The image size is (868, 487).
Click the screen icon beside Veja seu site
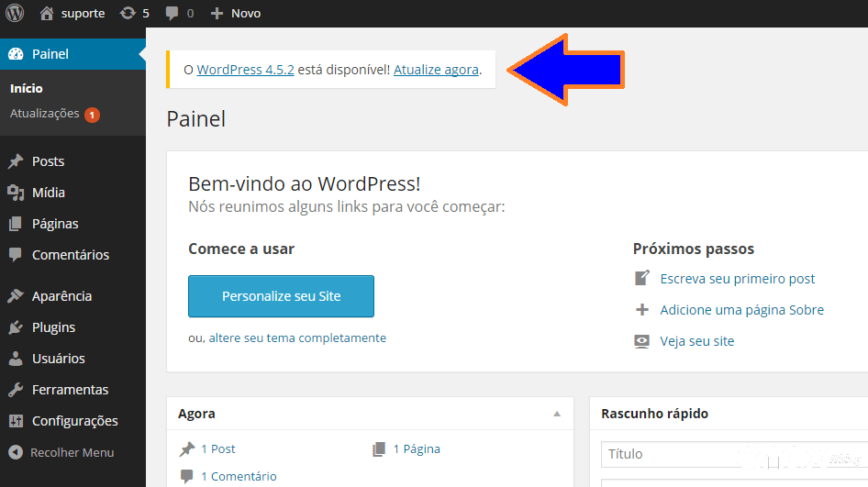[x=642, y=341]
